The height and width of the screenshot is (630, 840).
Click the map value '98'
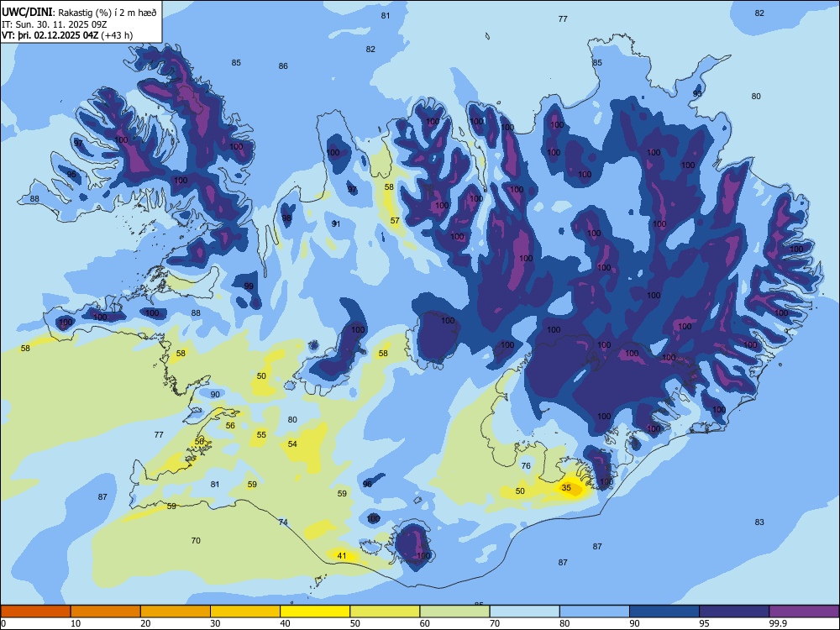pyautogui.click(x=286, y=218)
